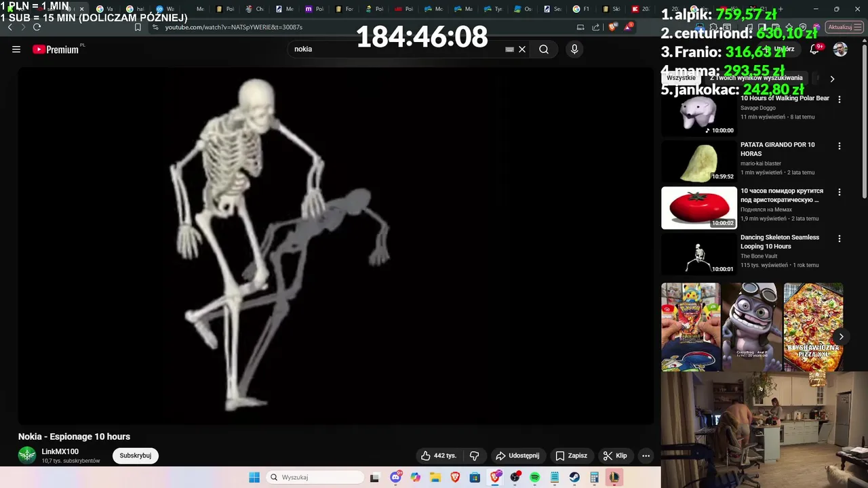The width and height of the screenshot is (868, 488).
Task: Open the red tomato 10-hour video thumbnail
Action: (698, 207)
